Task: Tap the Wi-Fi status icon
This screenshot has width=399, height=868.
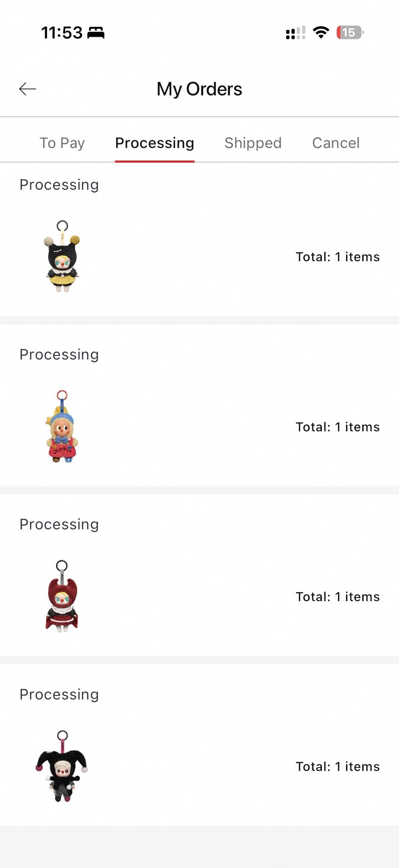Action: pyautogui.click(x=321, y=33)
